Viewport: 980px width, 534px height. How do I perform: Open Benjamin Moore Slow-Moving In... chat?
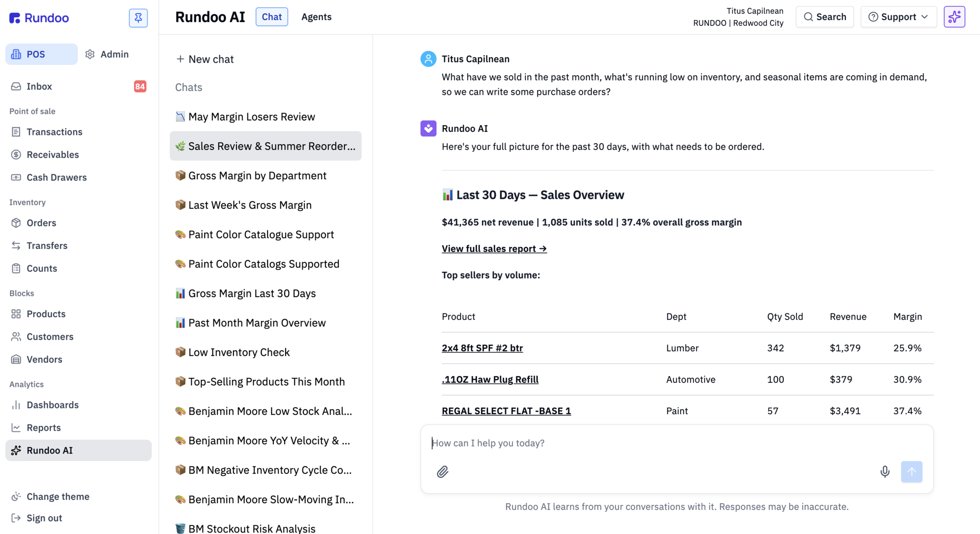pos(266,500)
